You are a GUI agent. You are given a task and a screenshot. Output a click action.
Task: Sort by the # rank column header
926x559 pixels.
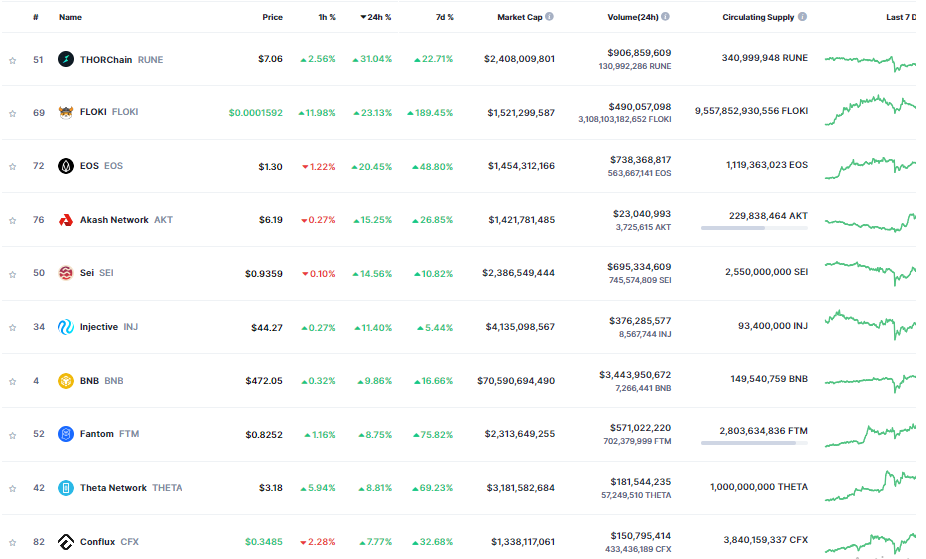(36, 17)
